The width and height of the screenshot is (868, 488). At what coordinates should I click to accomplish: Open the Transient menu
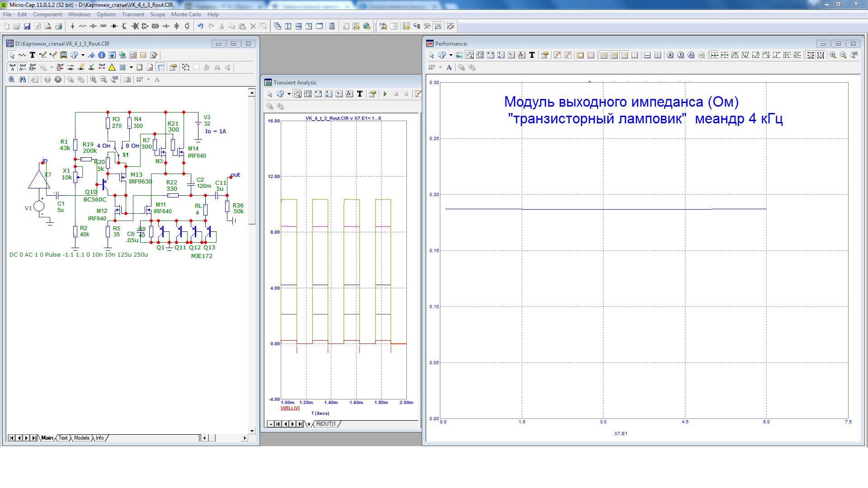click(133, 14)
